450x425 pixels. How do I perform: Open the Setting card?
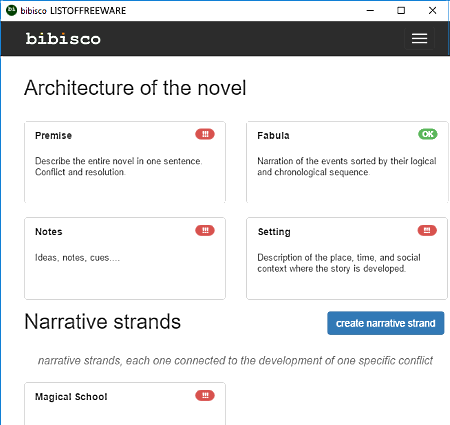[x=347, y=258]
